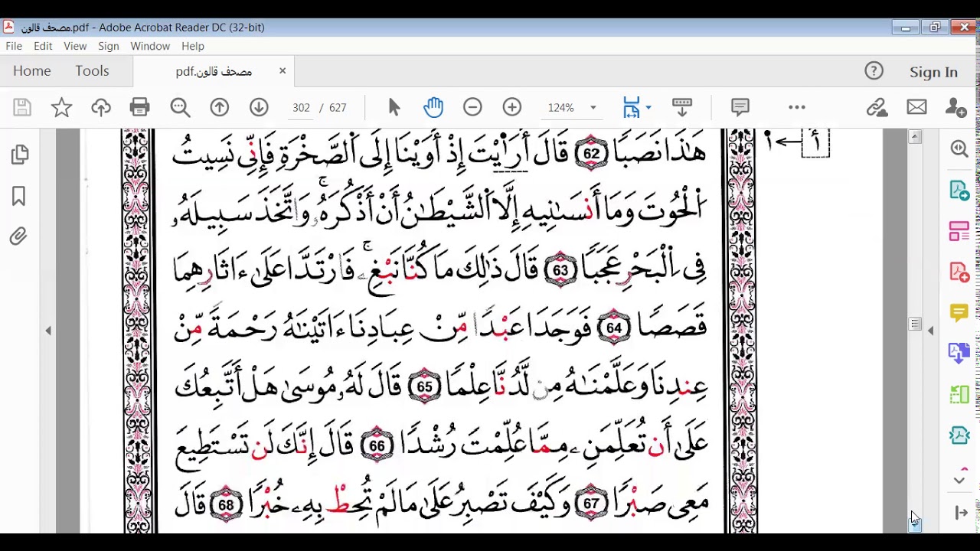Click the vertical scrollbar down arrow
The height and width of the screenshot is (551, 980).
coord(915,524)
